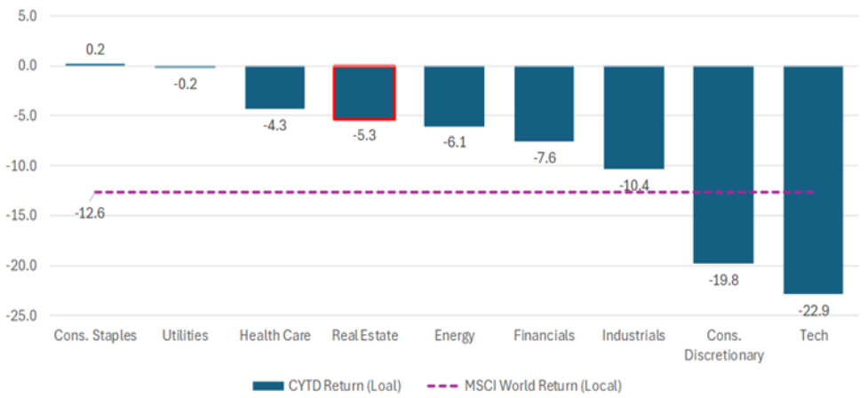Select the Energy bar
868x398 pixels.
454,96
